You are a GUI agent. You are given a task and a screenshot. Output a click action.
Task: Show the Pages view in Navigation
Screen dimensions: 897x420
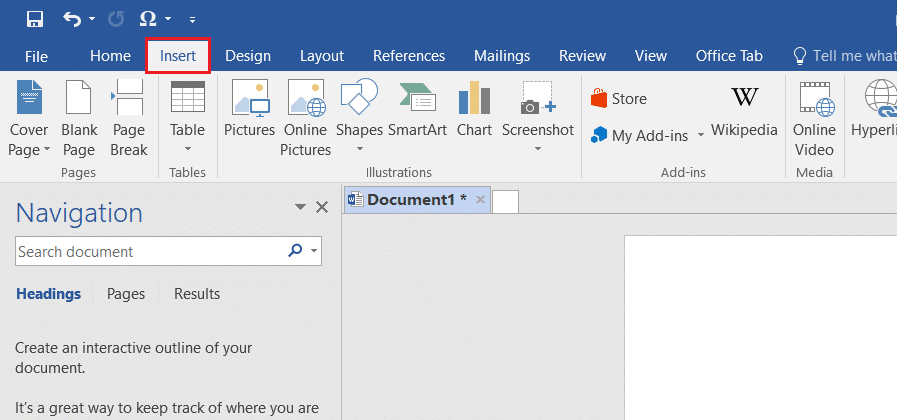click(126, 294)
